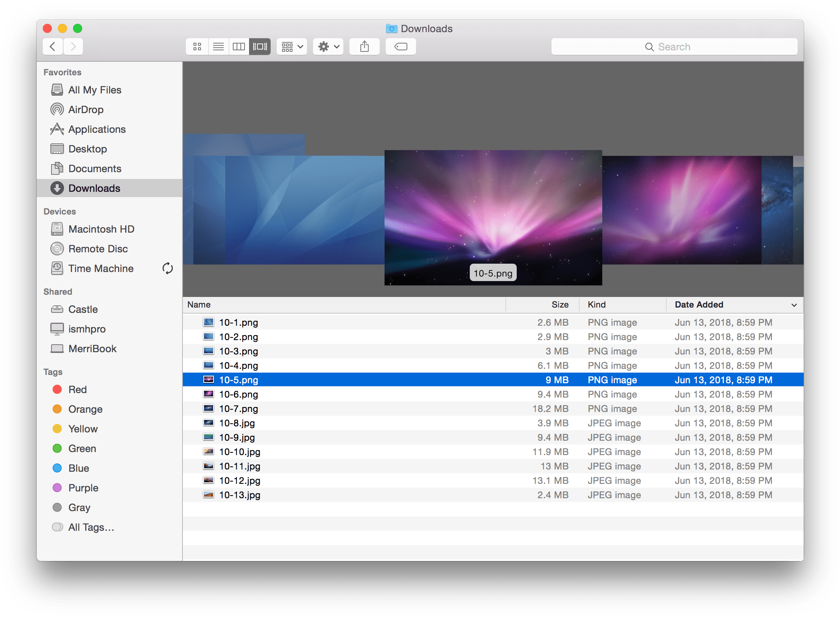Open AirDrop from the sidebar
The height and width of the screenshot is (617, 840).
pos(86,109)
